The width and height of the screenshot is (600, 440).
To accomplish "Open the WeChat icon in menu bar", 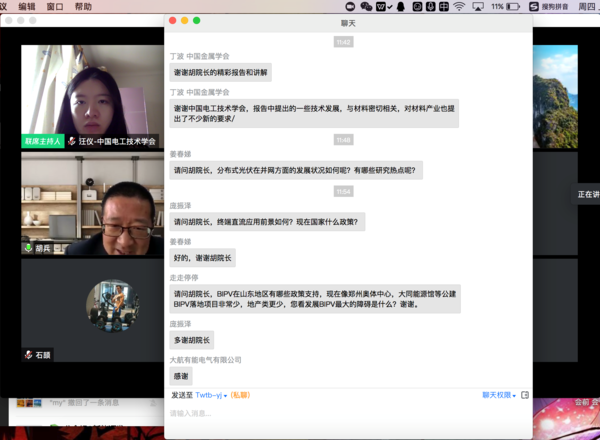I will click(x=366, y=6).
